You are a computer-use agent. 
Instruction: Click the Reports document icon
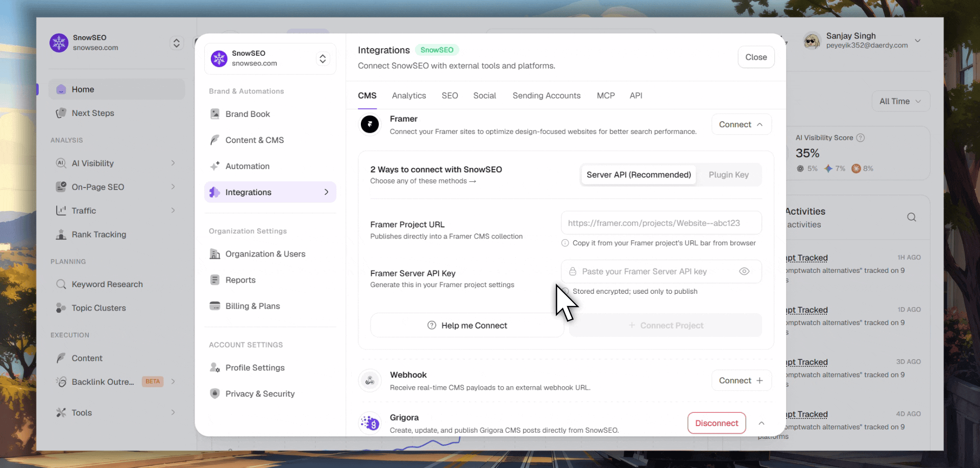click(215, 280)
